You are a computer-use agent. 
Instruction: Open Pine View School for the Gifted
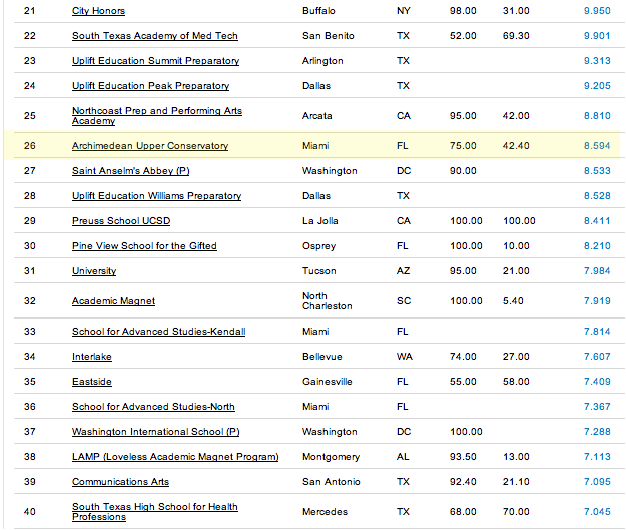coord(144,246)
